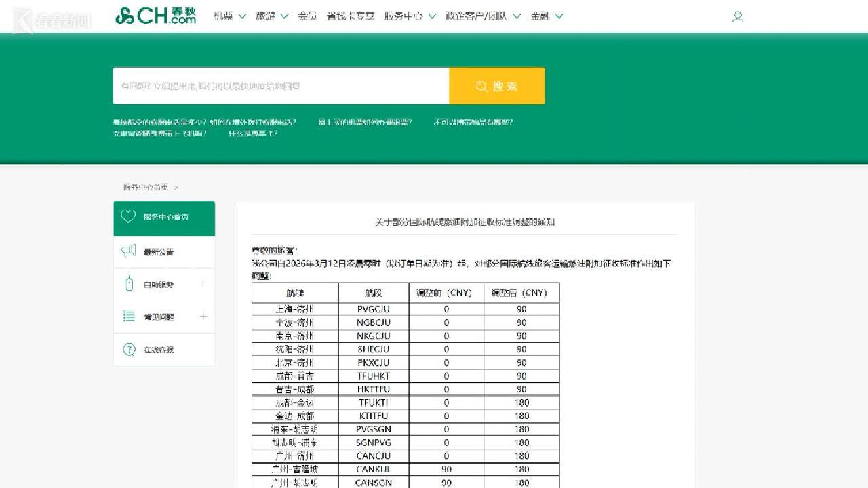Expand 自助服务 section with plus sign
Screen dimensions: 868x488
pyautogui.click(x=203, y=284)
